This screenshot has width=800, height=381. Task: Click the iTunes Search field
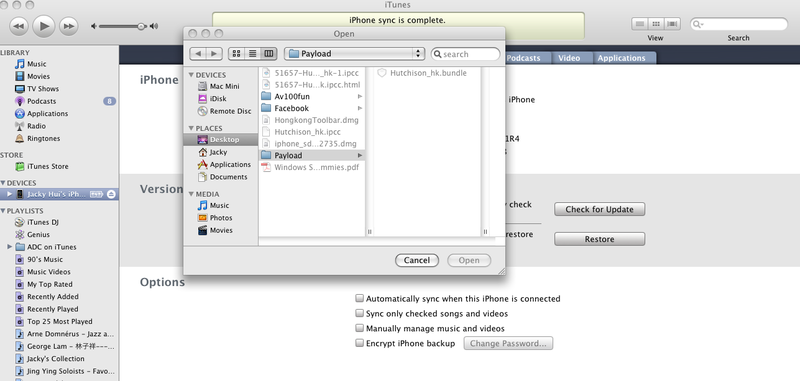739,24
